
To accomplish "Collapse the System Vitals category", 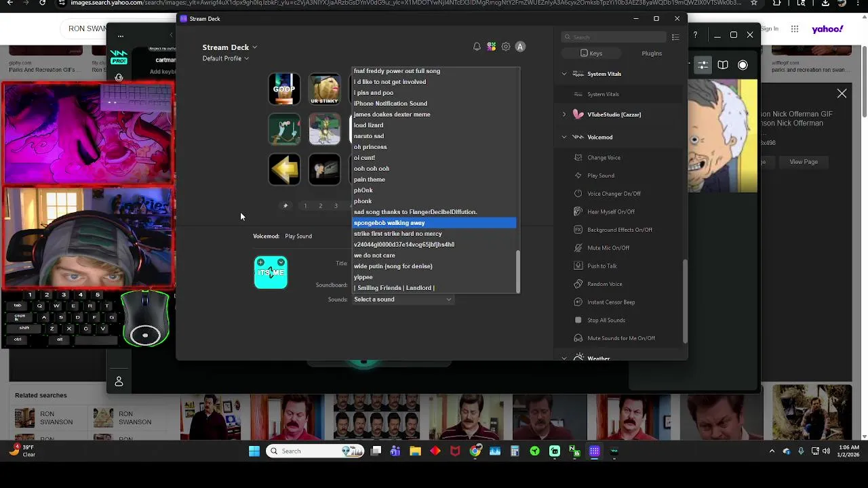I will pyautogui.click(x=564, y=74).
